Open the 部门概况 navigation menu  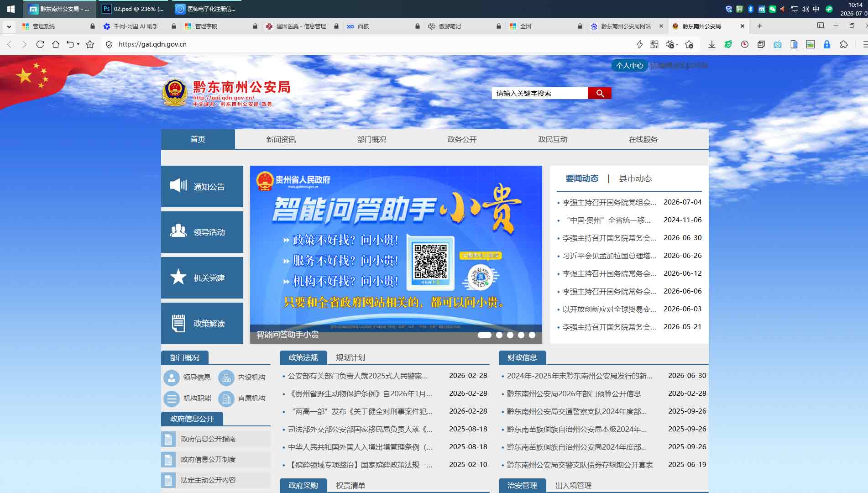[x=371, y=139]
